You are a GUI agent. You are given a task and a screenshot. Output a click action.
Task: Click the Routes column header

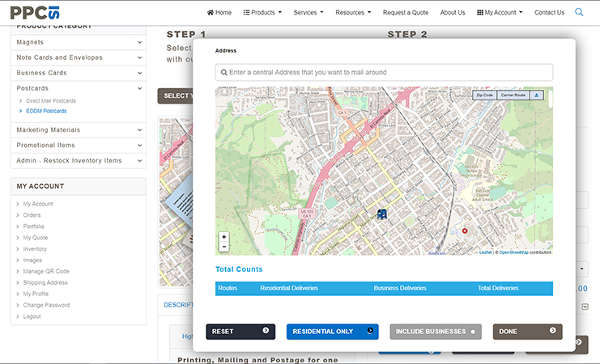pos(228,288)
